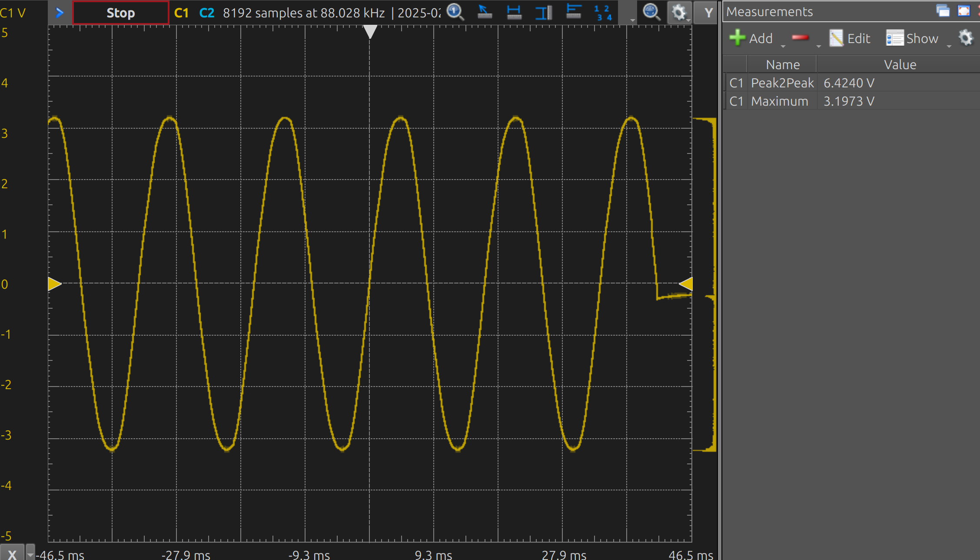The width and height of the screenshot is (980, 560).
Task: Toggle channel C2 display
Action: pyautogui.click(x=207, y=13)
